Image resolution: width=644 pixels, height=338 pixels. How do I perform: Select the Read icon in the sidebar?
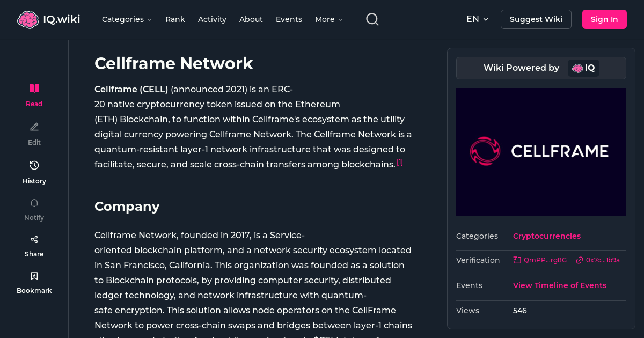click(34, 88)
